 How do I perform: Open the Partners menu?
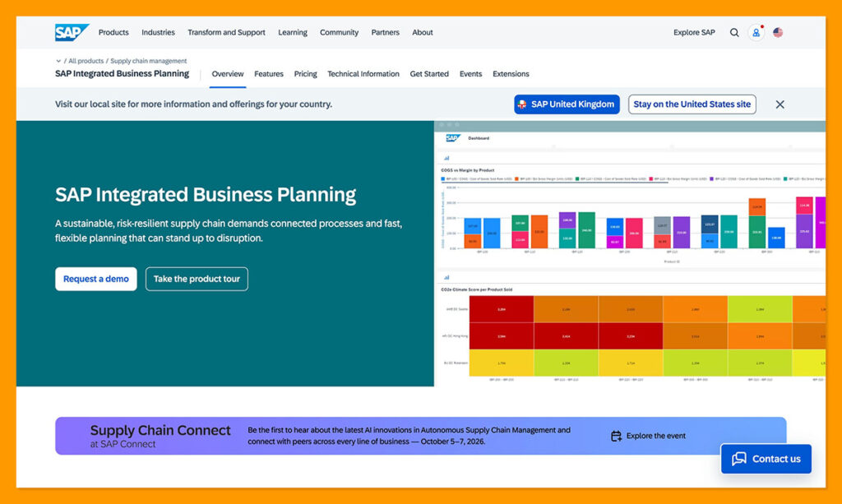(385, 33)
